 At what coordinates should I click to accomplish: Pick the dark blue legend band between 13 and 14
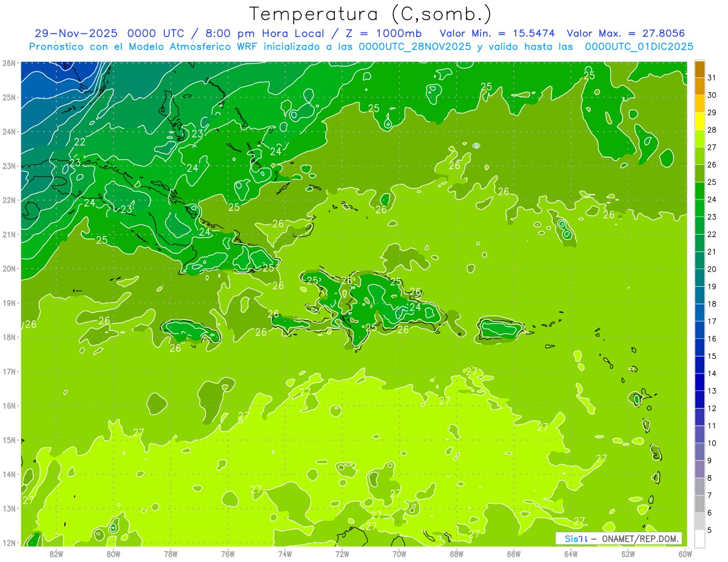pos(699,382)
